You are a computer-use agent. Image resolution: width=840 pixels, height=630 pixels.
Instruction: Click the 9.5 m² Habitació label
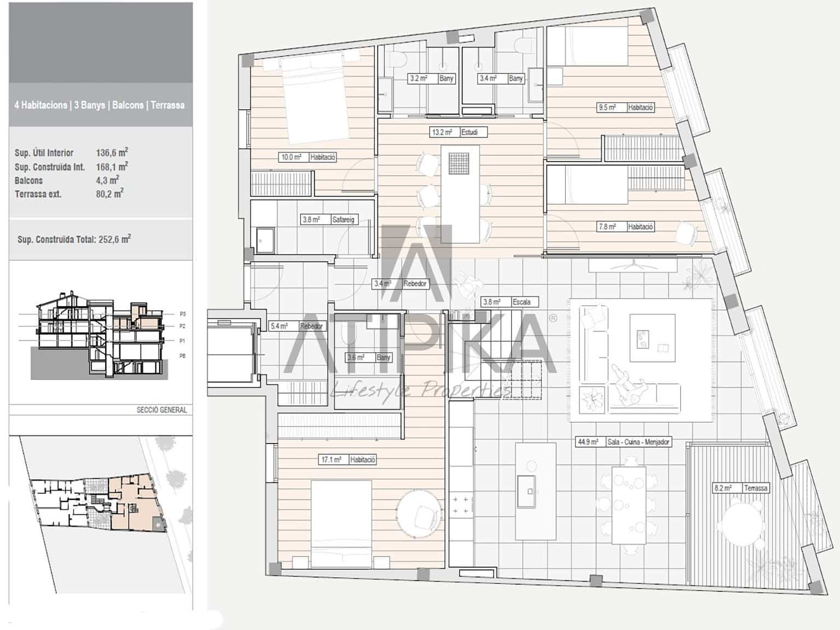tap(625, 108)
